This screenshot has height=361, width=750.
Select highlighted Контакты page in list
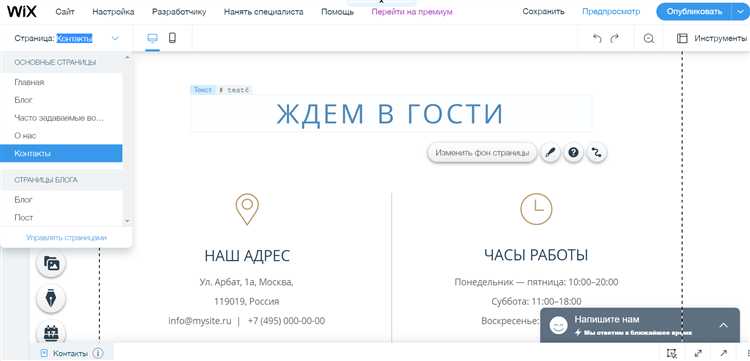(61, 153)
